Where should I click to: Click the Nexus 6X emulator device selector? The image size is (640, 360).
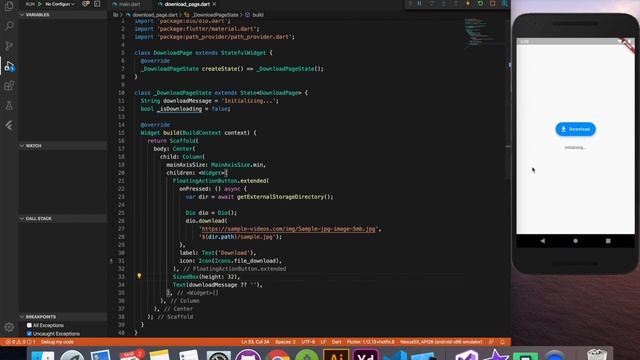[441, 342]
